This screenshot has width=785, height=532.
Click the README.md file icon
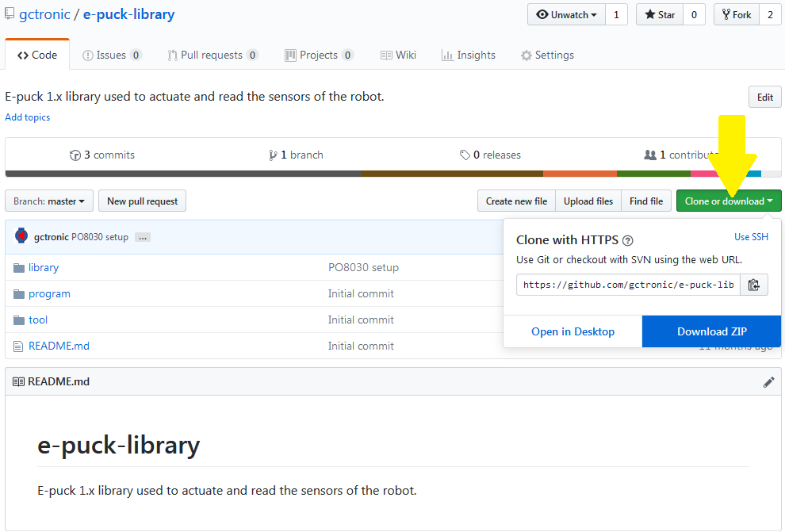[x=19, y=346]
